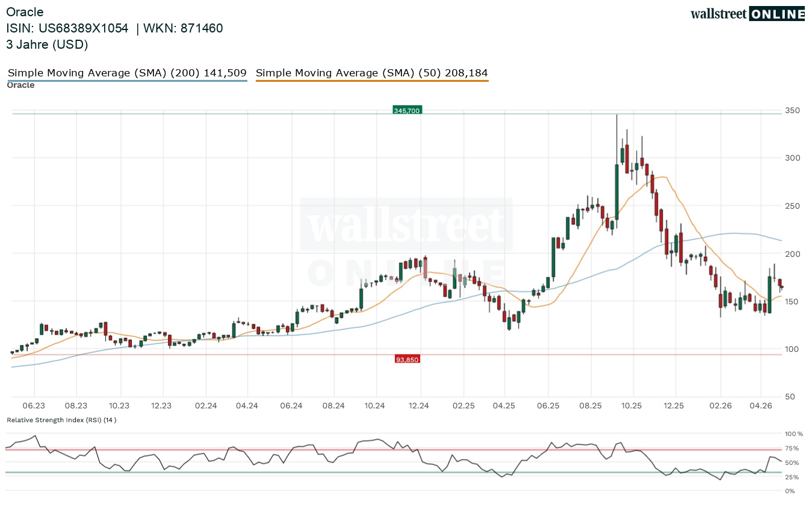Click the 04.26 date axis label
The width and height of the screenshot is (812, 507).
[x=761, y=406]
